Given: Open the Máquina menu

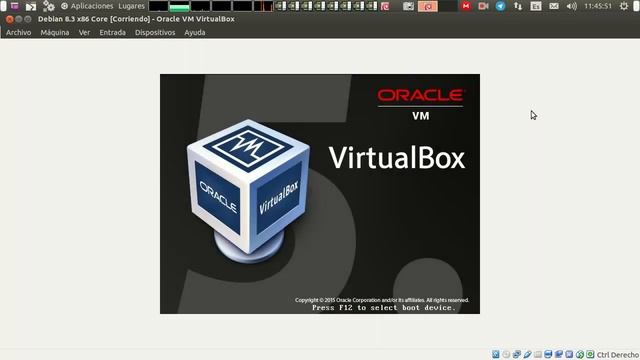Looking at the screenshot, I should [55, 32].
